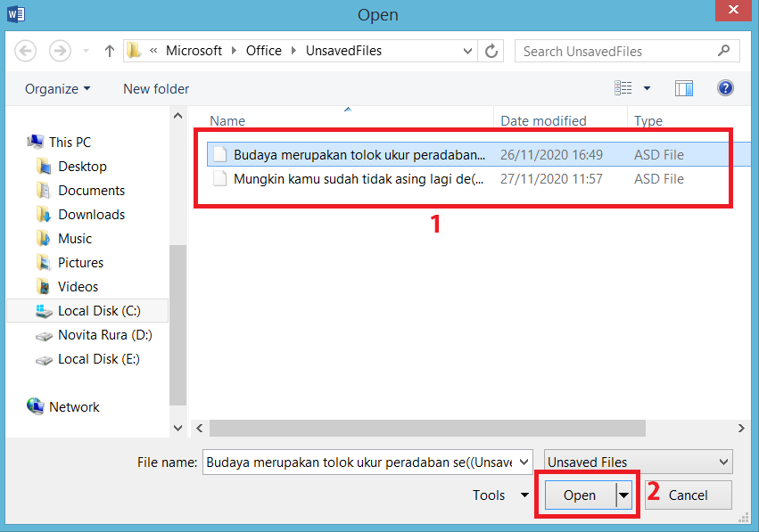Screen dimensions: 759x532
Task: Click the Office breadcrumb segment
Action: tap(263, 51)
